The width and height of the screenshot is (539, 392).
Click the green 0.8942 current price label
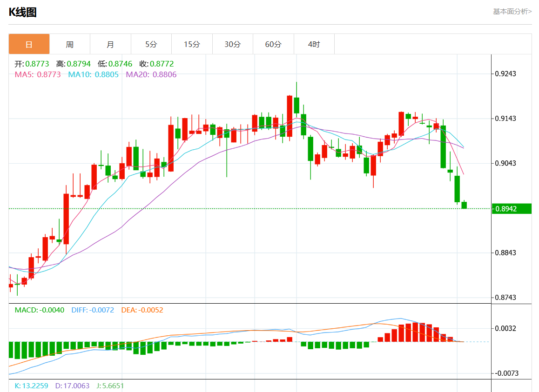(512, 209)
